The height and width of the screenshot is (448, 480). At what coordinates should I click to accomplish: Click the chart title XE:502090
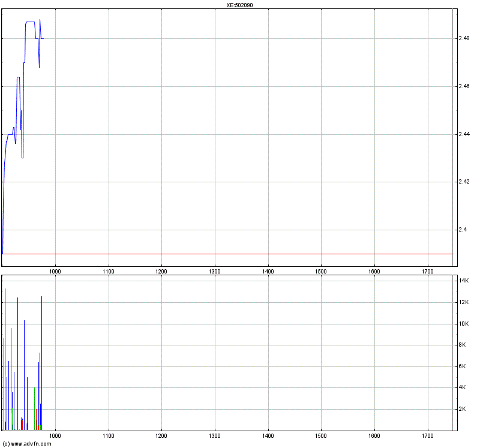tap(239, 5)
